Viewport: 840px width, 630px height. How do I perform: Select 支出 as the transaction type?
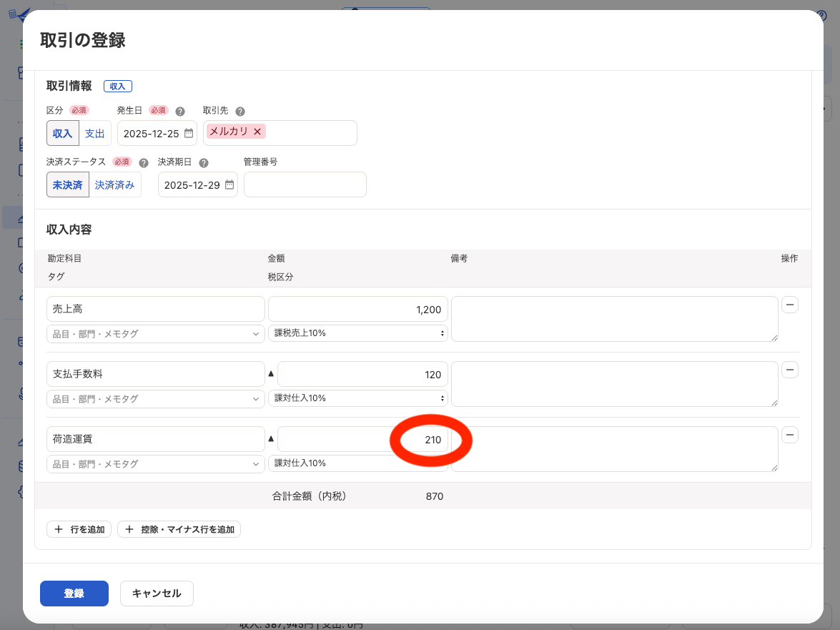pos(95,134)
